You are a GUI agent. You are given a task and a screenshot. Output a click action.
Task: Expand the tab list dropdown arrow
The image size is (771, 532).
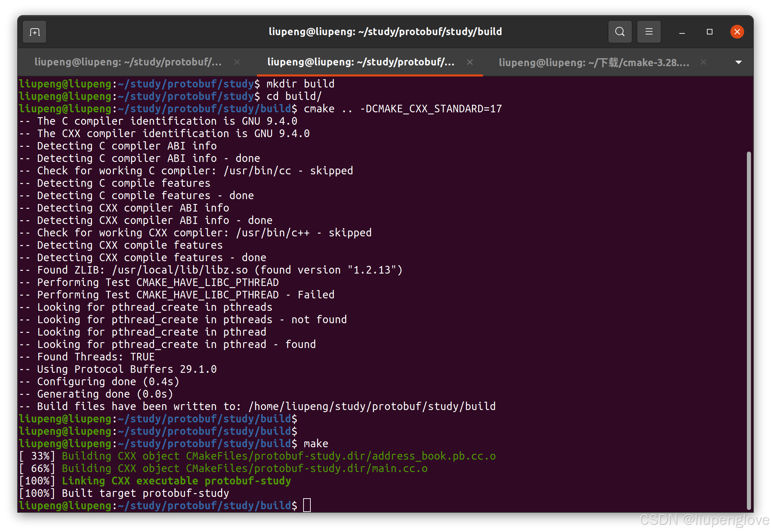pos(738,62)
